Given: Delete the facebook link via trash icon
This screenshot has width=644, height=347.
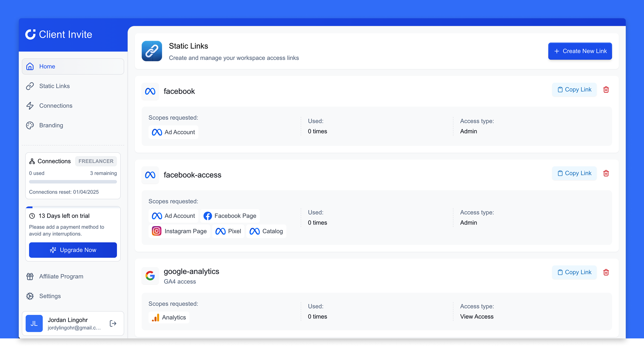Looking at the screenshot, I should pos(606,89).
